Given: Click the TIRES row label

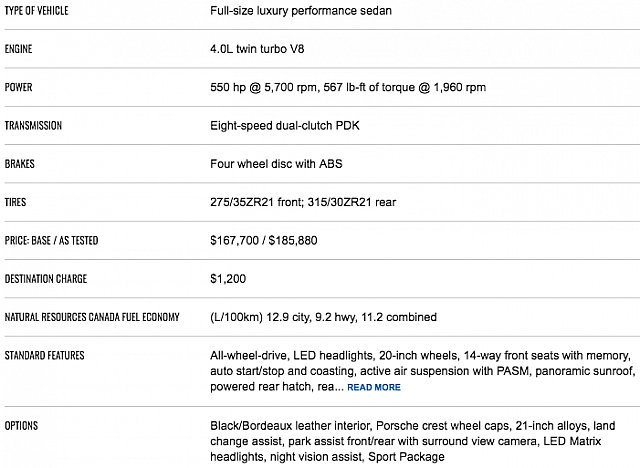Looking at the screenshot, I should [x=16, y=202].
